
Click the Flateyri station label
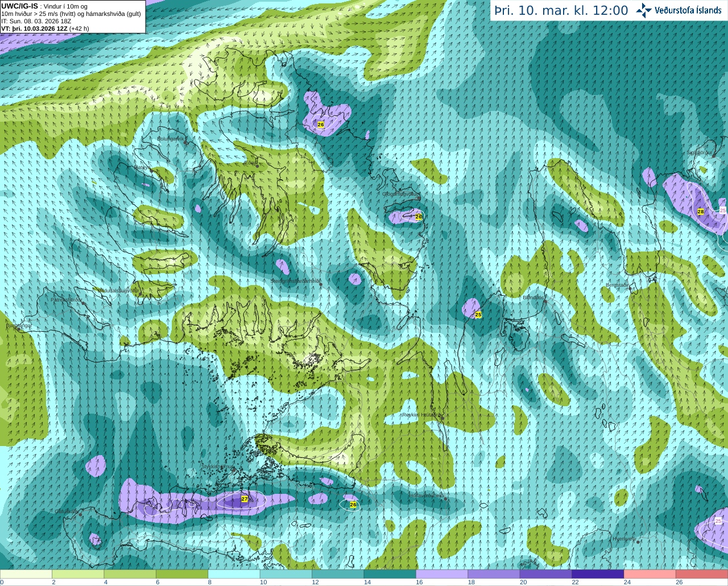pos(142,167)
